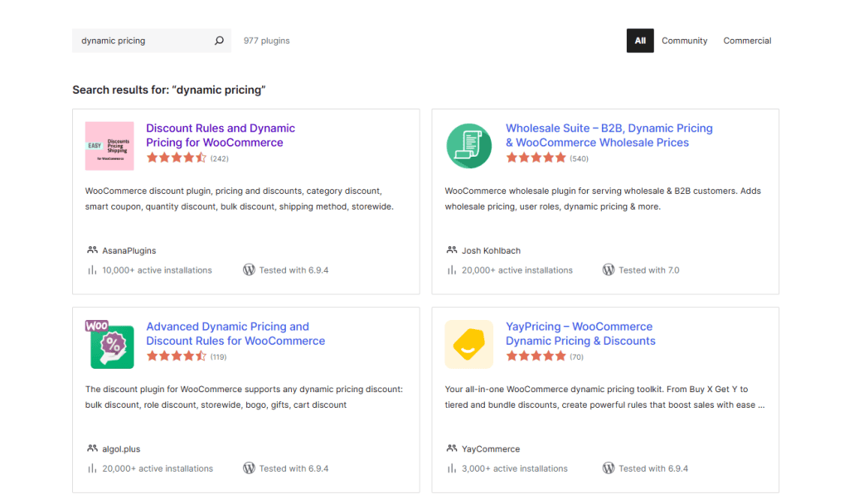The image size is (849, 504).
Task: Click the Josh Kohlbach author name
Action: point(491,250)
